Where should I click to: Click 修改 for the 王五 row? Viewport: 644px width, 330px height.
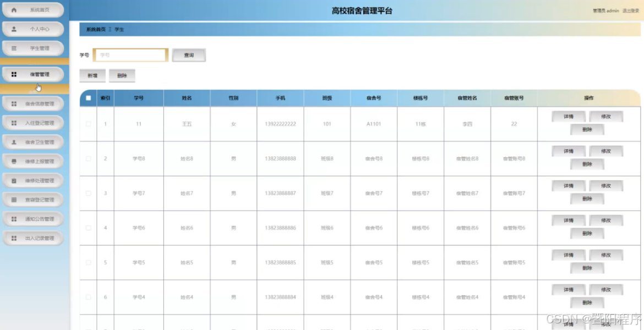(606, 117)
